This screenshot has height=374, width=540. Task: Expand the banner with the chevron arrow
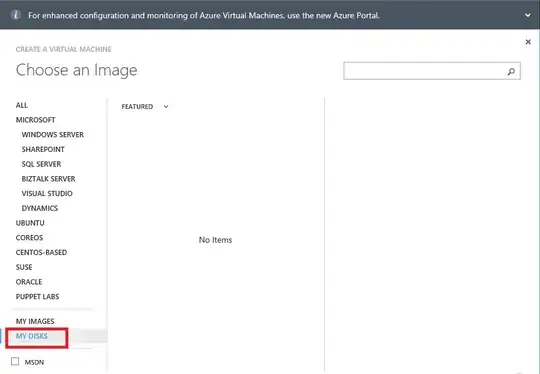coord(528,15)
